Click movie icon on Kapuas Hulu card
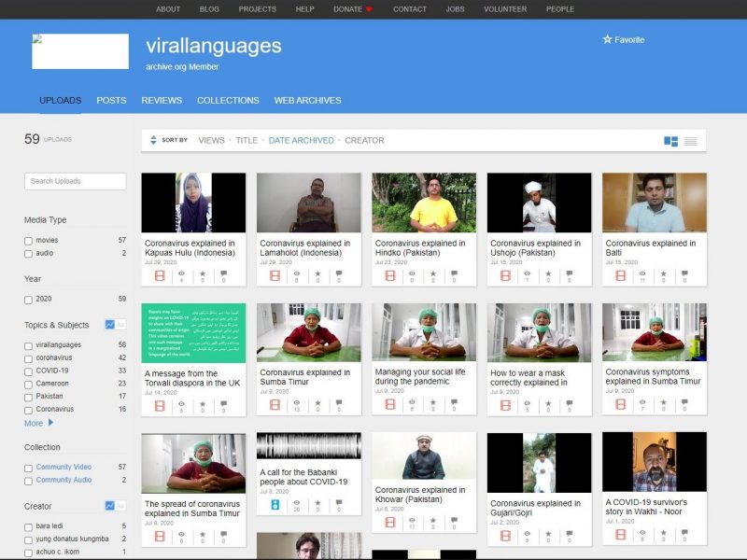The image size is (747, 560). [160, 275]
